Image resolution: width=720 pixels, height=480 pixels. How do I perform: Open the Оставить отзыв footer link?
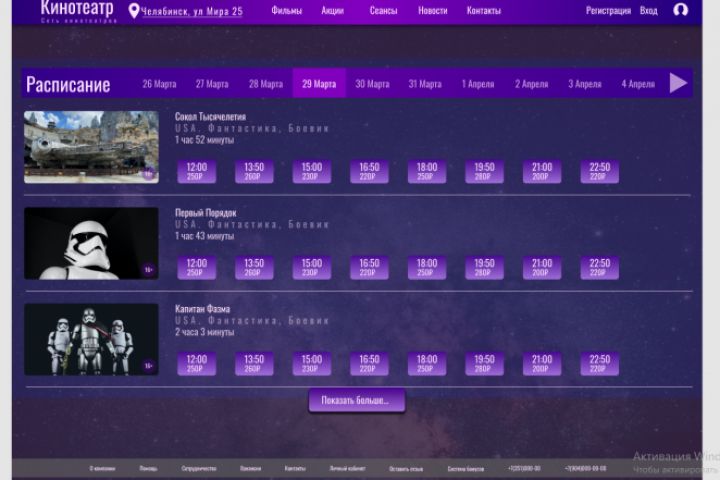click(406, 469)
